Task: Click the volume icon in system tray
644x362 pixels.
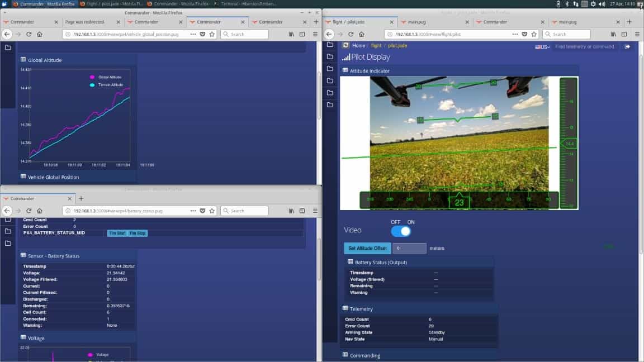Action: pyautogui.click(x=602, y=4)
